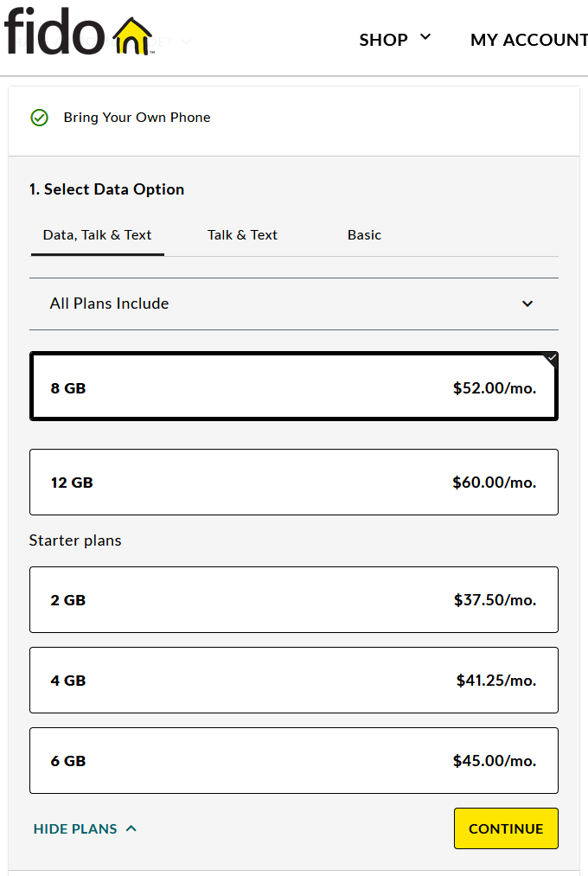Click the chevron arrow in All Plans Include
Image resolution: width=588 pixels, height=876 pixels.
point(527,304)
